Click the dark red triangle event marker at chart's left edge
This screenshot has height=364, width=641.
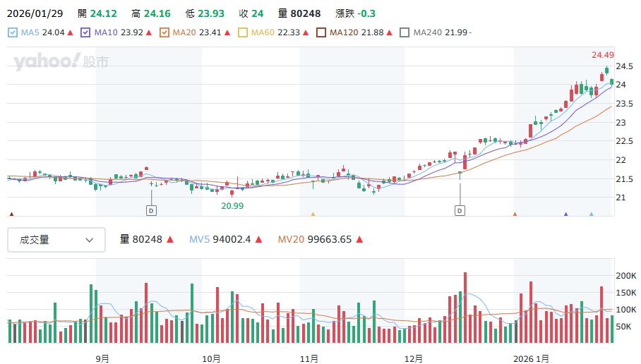point(11,214)
